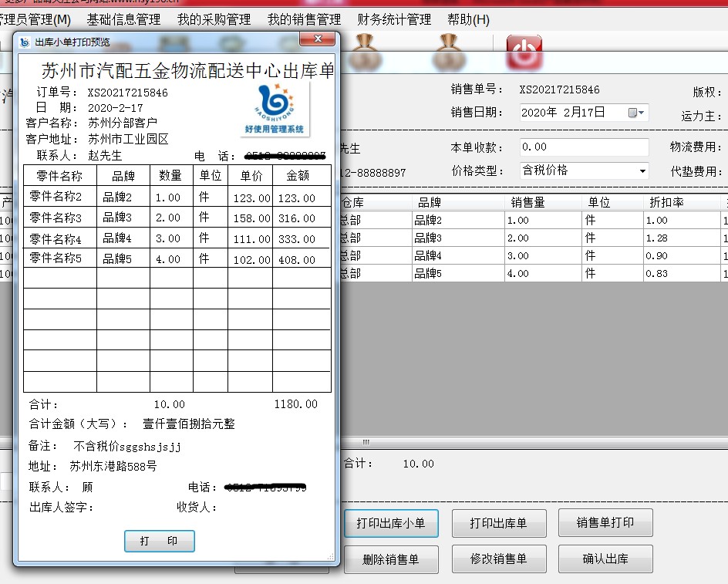The image size is (728, 584).
Task: Click the 打印出库小单 button
Action: (x=391, y=523)
